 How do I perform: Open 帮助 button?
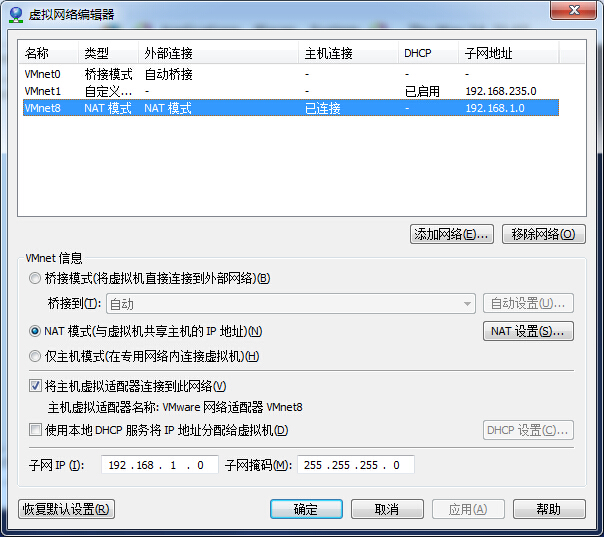click(x=549, y=509)
